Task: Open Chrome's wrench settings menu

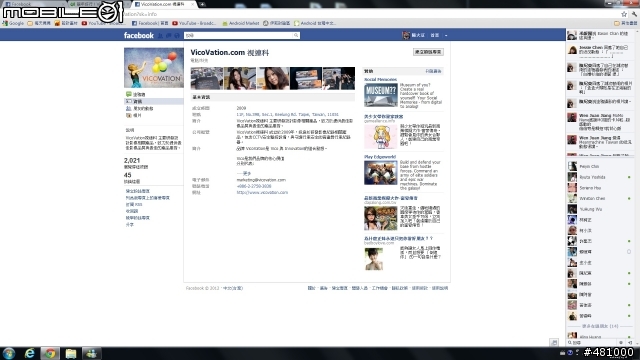Action: tap(634, 14)
